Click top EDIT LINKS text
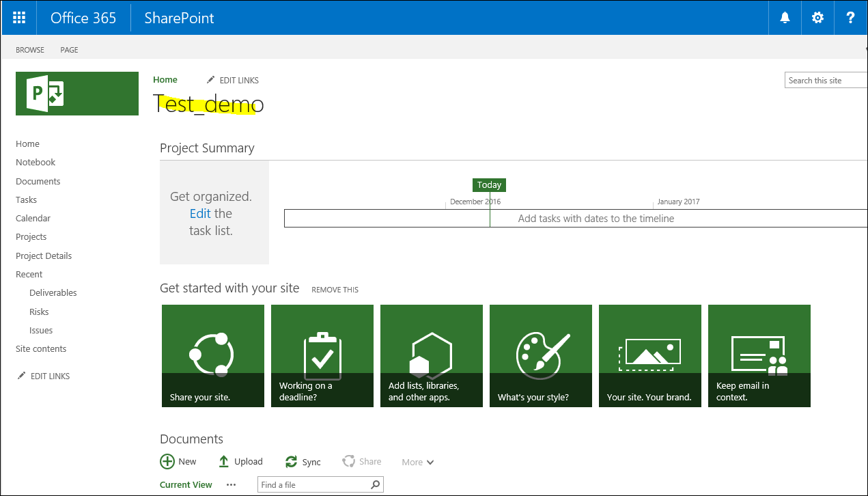The image size is (868, 496). [x=239, y=81]
